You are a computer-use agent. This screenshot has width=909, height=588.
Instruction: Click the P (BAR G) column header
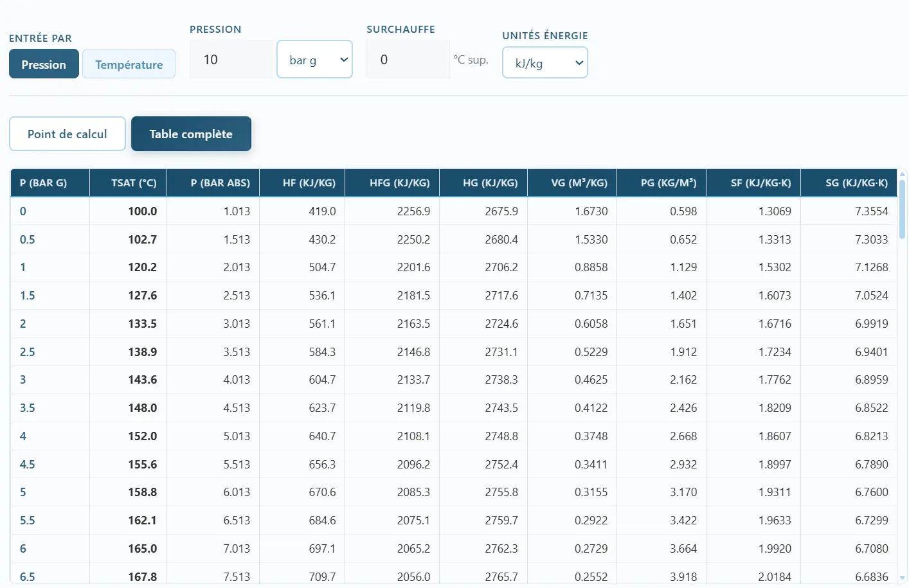(x=43, y=183)
